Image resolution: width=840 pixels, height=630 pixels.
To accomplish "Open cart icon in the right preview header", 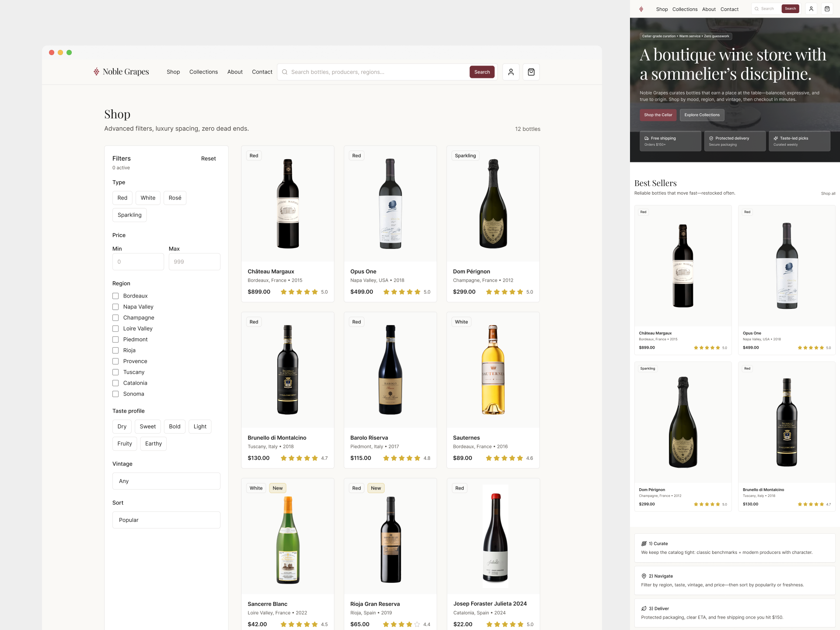I will click(x=827, y=9).
